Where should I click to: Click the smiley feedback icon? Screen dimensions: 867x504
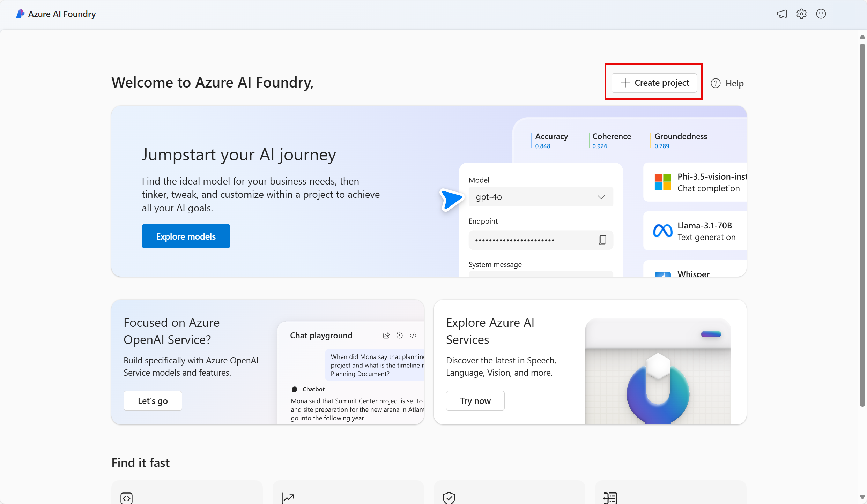[821, 14]
